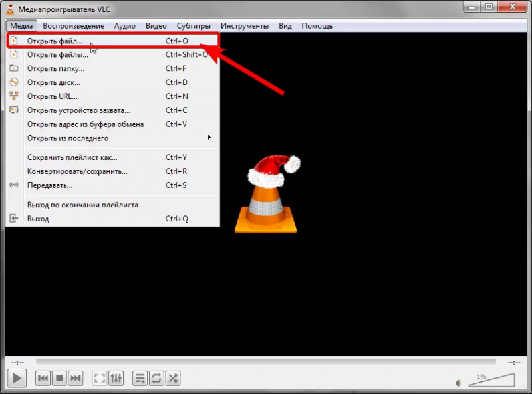Open the Аудио menu
The image size is (532, 394).
125,26
